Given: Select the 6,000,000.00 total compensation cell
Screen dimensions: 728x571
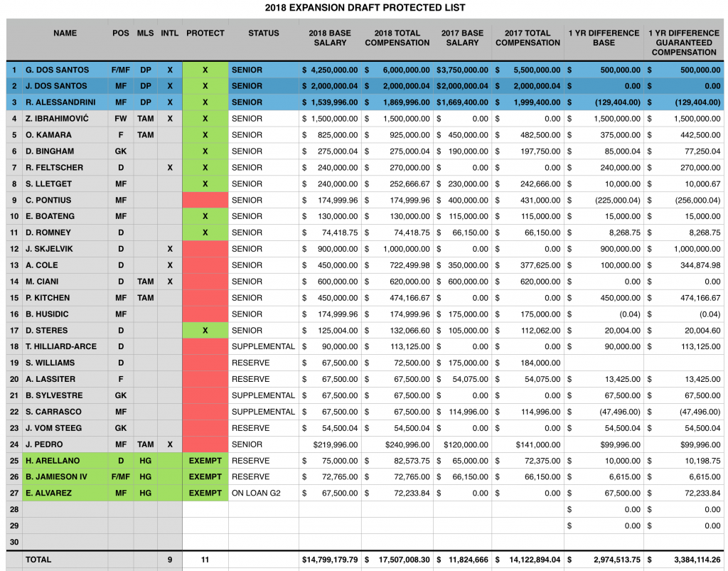Looking at the screenshot, I should [397, 70].
